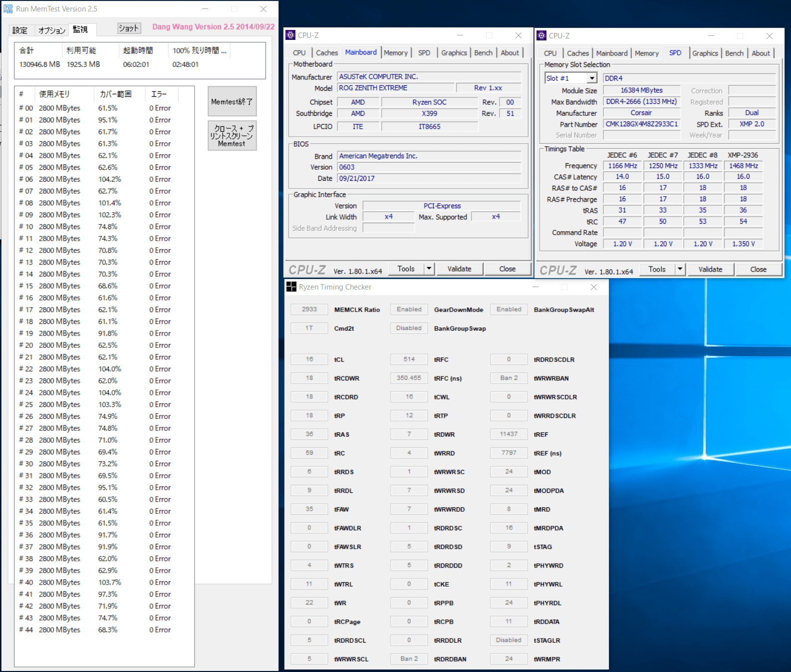
Task: Click the ショット button in MemTest
Action: coord(129,28)
